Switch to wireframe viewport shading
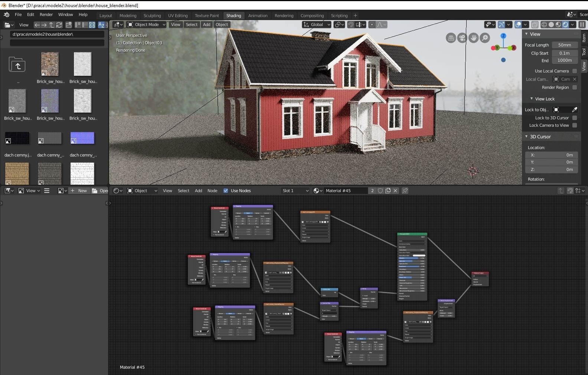 tap(544, 25)
